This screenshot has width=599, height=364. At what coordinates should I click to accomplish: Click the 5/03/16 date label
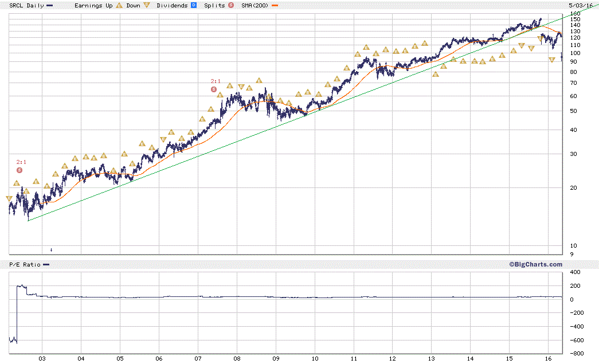pyautogui.click(x=580, y=5)
